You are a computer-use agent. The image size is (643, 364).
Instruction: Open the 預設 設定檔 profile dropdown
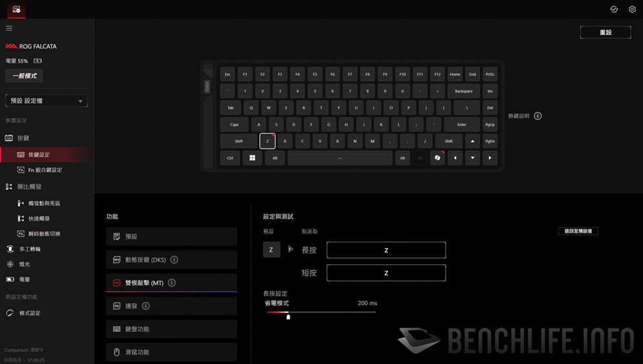(x=47, y=101)
